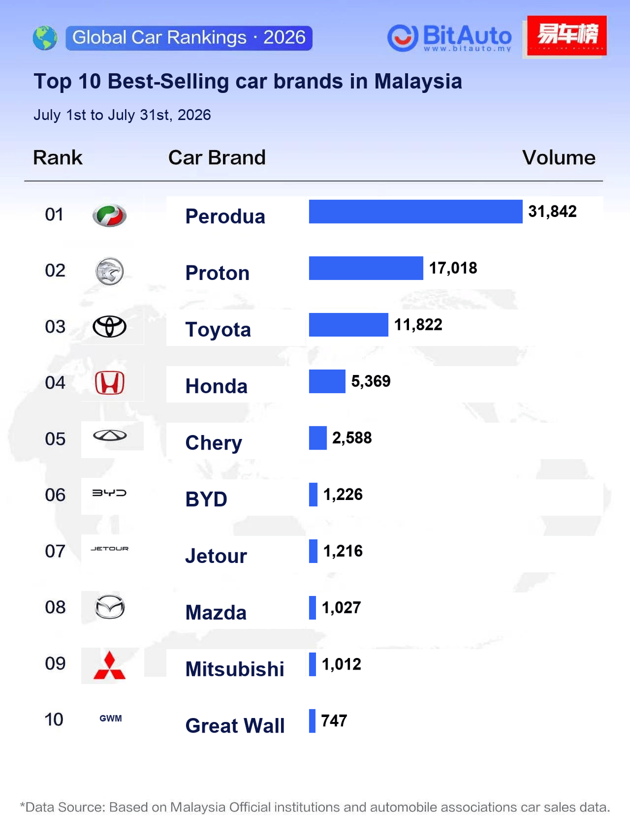Select the Mazda emblem icon
The width and height of the screenshot is (630, 840).
[x=109, y=607]
